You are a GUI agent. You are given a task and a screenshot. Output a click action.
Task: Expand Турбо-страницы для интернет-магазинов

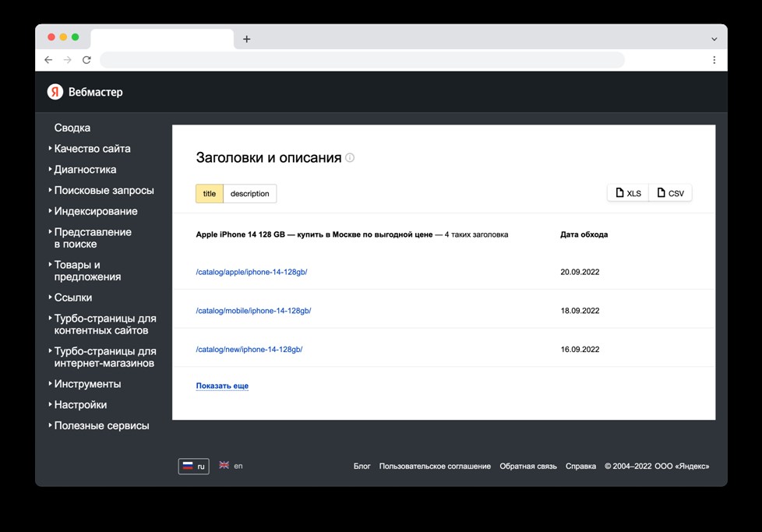tap(102, 357)
